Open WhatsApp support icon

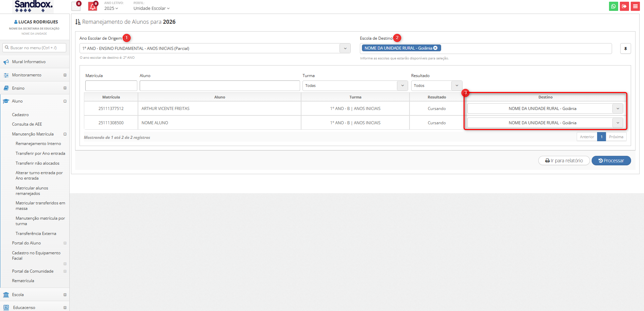[x=613, y=6]
